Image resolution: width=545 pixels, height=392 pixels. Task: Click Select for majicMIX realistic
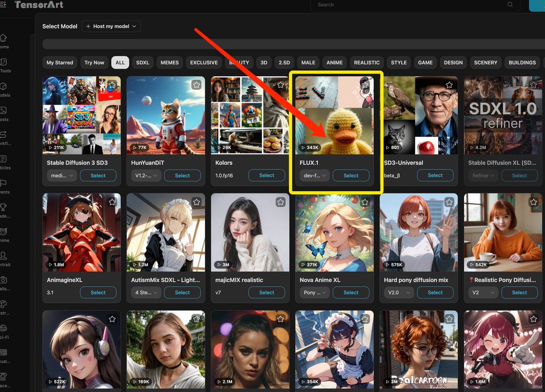tap(267, 293)
